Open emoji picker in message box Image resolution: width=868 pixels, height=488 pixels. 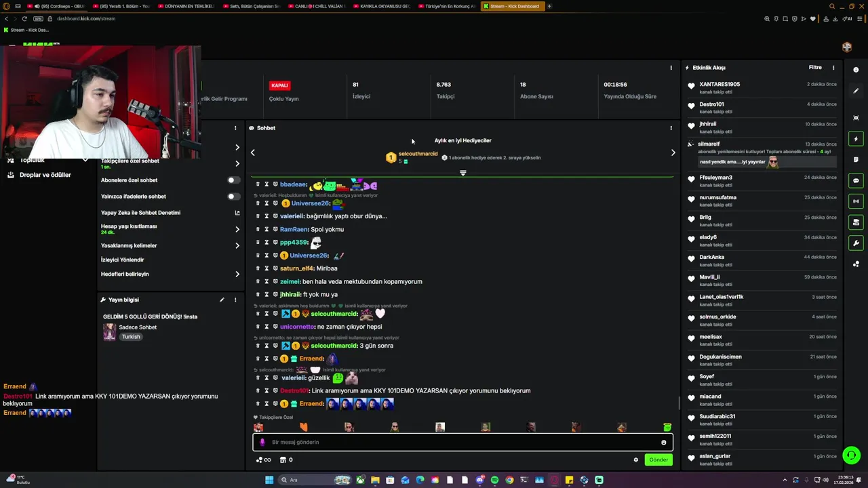[664, 443]
